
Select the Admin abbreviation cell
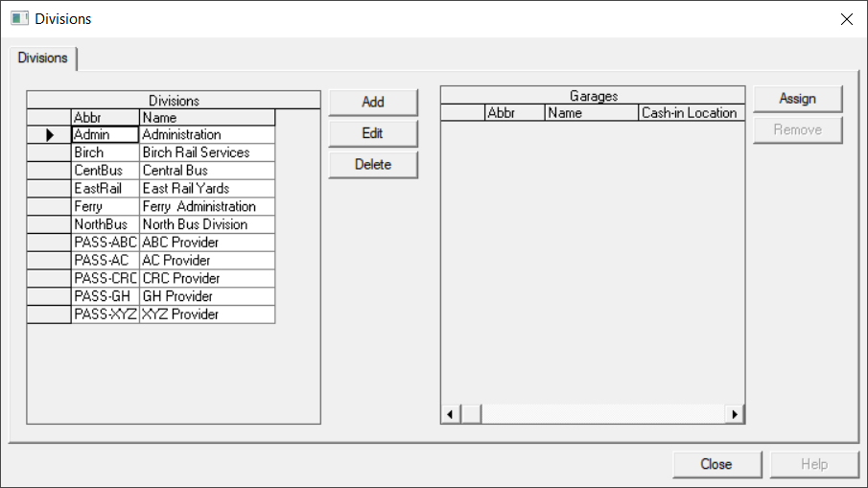[106, 134]
